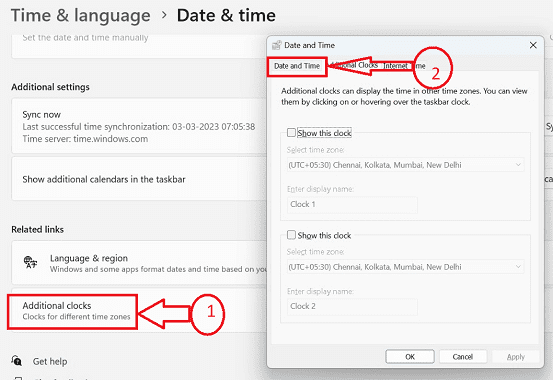
Task: Open the time zone dropdown above Clock 2
Action: tap(406, 267)
